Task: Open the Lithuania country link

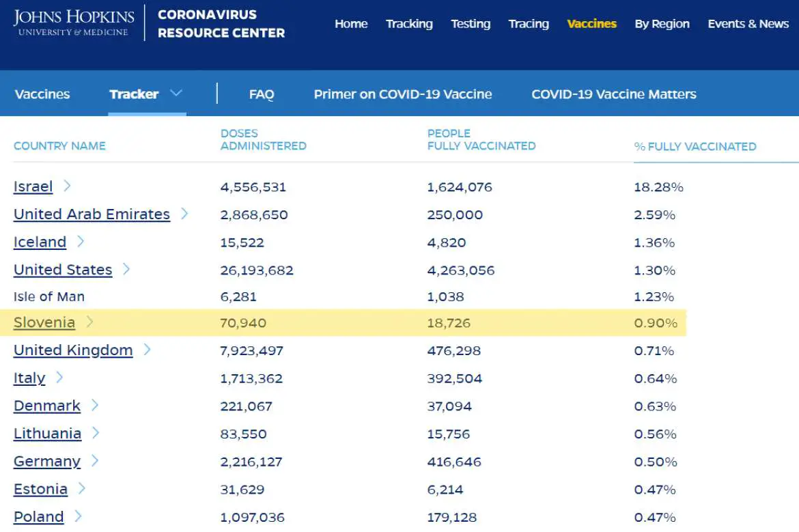Action: (x=47, y=434)
